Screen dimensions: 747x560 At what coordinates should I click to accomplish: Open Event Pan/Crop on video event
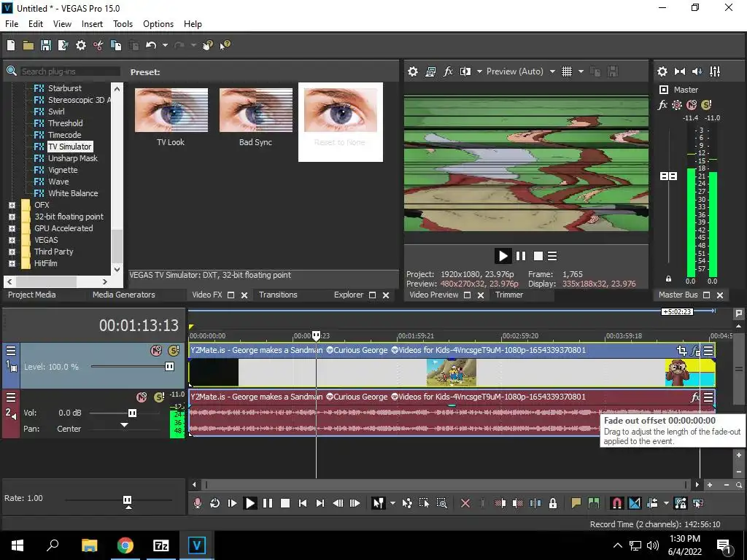(x=681, y=351)
